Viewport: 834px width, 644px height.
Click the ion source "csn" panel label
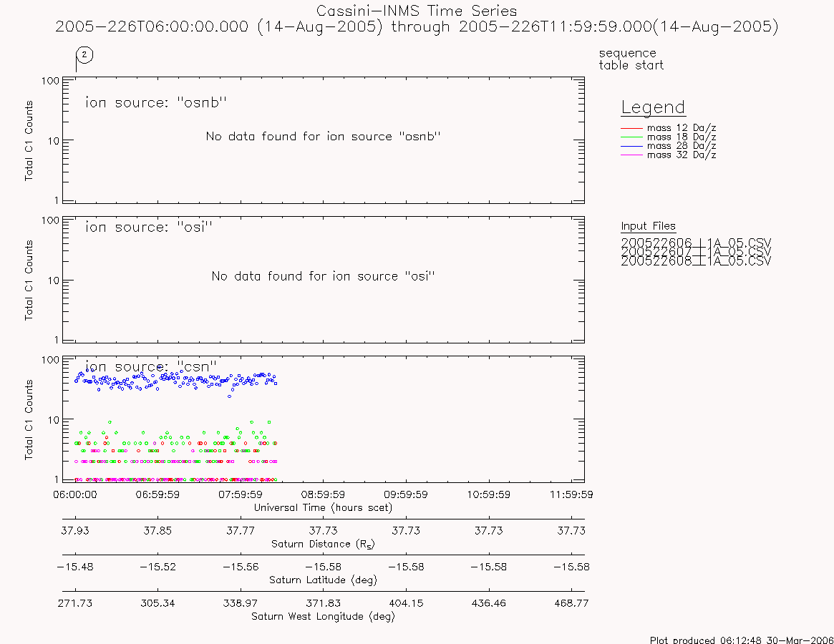(151, 366)
